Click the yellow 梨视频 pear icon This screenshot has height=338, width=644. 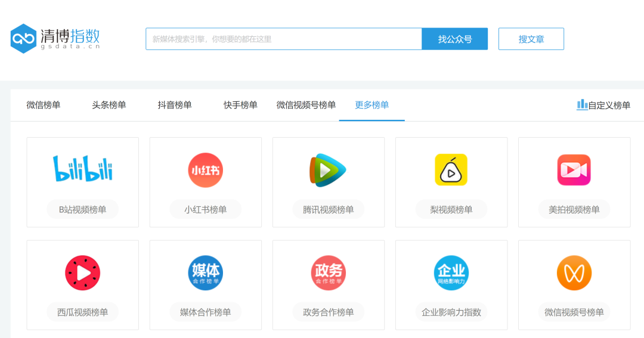pyautogui.click(x=451, y=170)
